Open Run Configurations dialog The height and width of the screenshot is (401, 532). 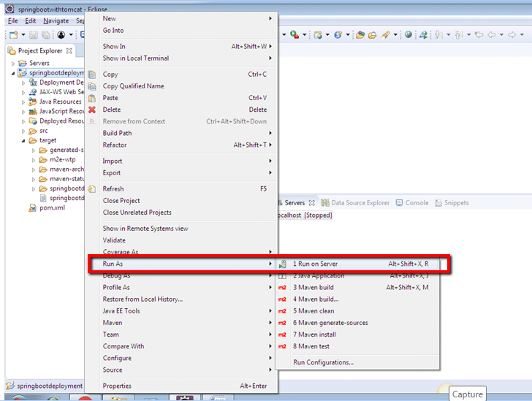[323, 362]
